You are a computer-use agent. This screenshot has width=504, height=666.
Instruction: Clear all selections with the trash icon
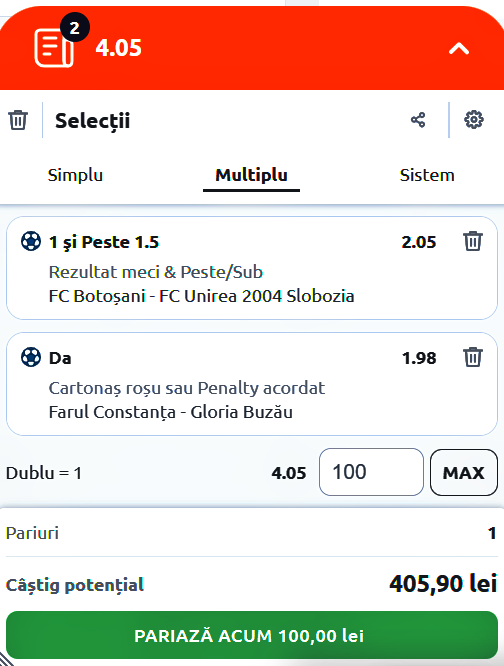(x=18, y=120)
